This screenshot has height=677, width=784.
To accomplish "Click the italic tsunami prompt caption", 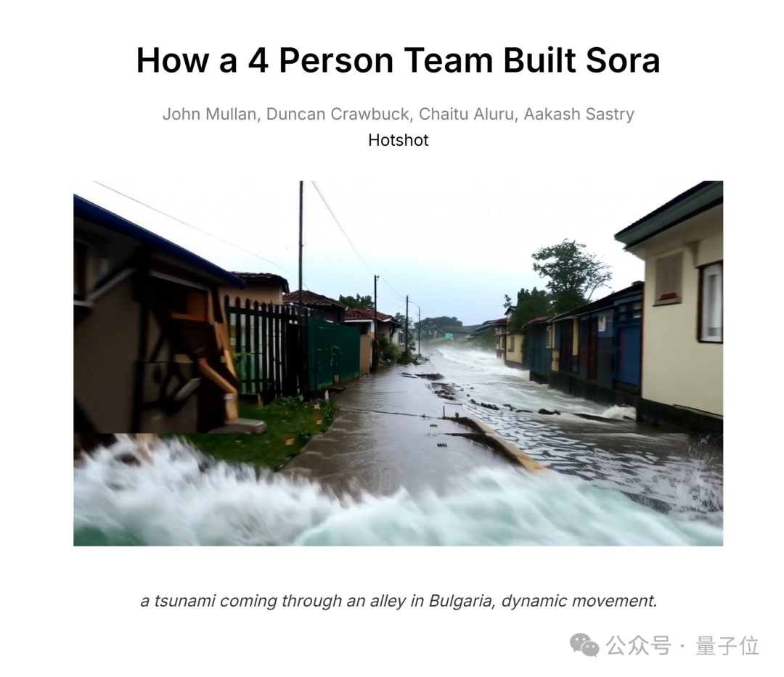I will 399,601.
